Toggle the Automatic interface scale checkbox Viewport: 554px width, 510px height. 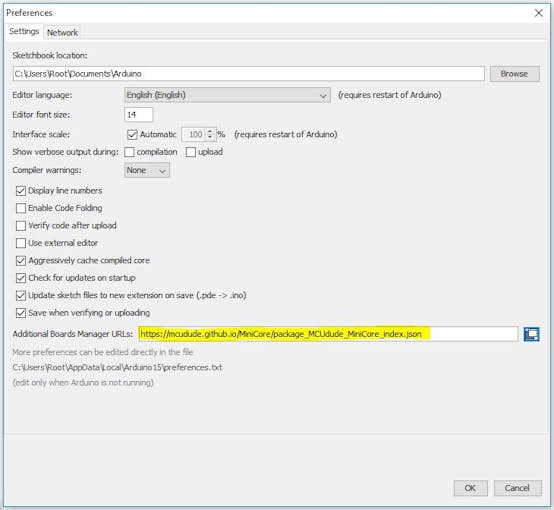tap(132, 135)
